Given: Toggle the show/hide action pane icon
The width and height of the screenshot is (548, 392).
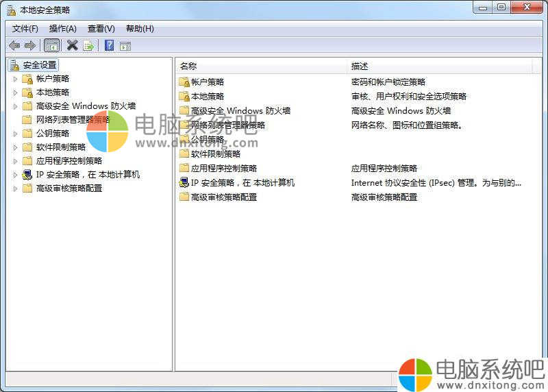Looking at the screenshot, I should click(x=125, y=46).
